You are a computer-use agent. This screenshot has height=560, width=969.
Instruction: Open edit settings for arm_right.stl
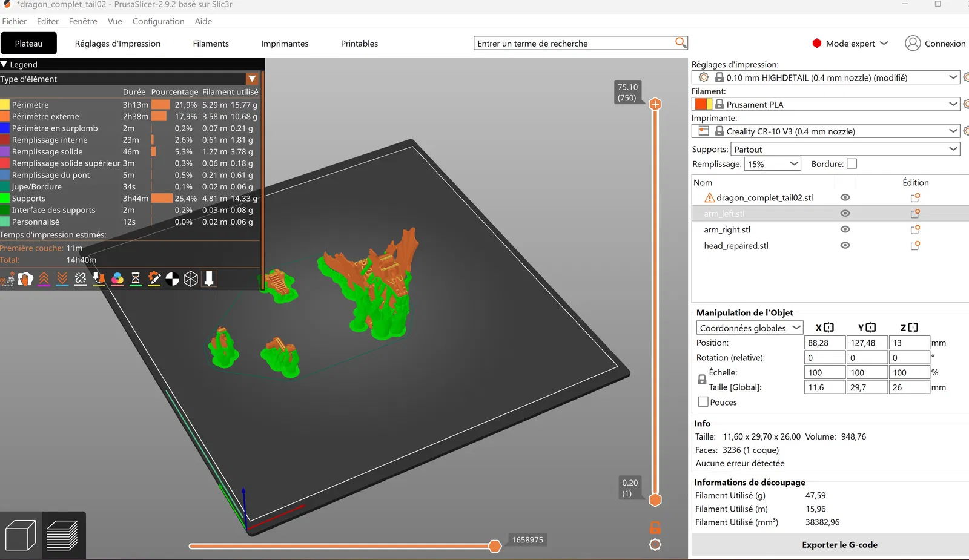coord(915,229)
